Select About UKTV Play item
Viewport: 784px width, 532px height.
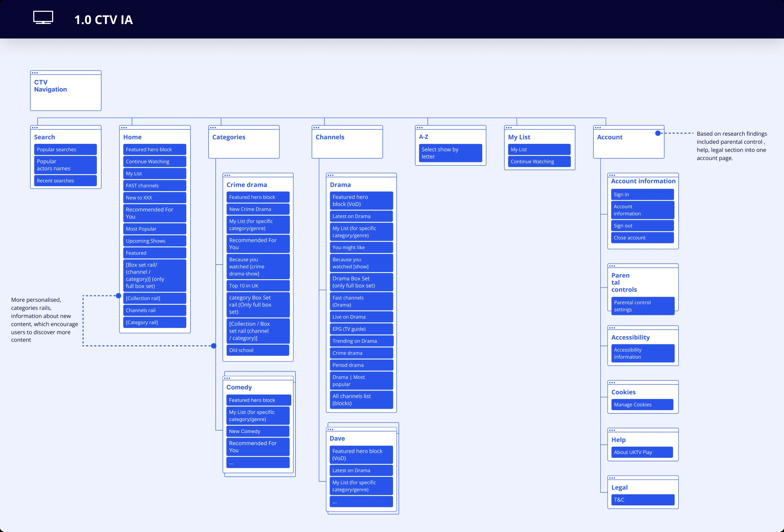point(642,452)
